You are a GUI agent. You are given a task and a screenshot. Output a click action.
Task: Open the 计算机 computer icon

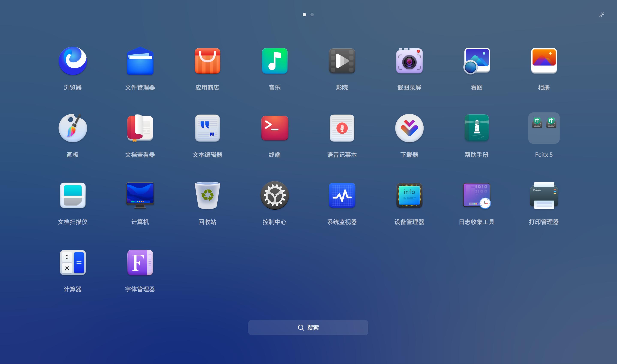(140, 195)
